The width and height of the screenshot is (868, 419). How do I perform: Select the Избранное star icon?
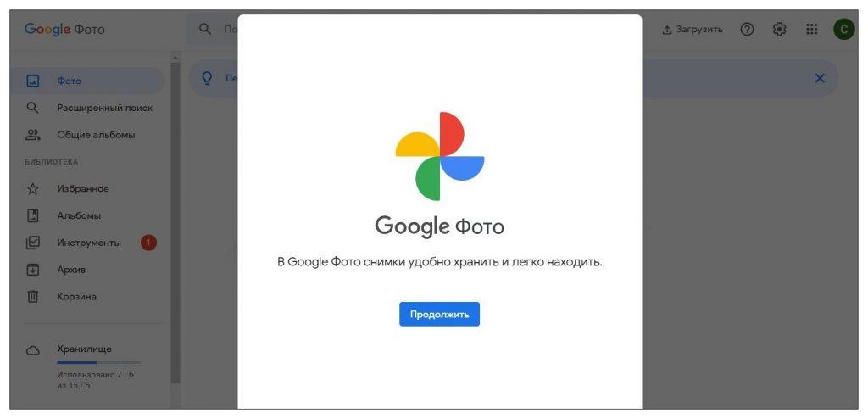pos(33,189)
